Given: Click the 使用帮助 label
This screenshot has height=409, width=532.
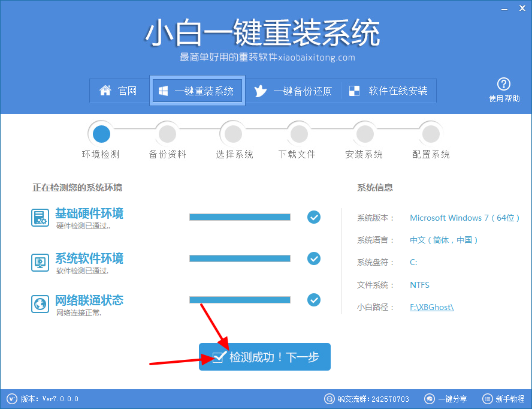Looking at the screenshot, I should point(504,98).
